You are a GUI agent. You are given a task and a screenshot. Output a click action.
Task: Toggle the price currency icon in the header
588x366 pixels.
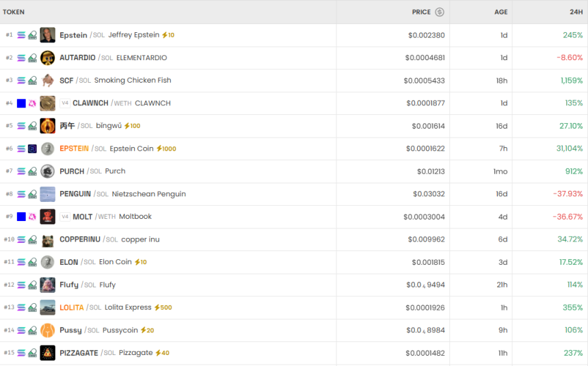[x=440, y=12]
